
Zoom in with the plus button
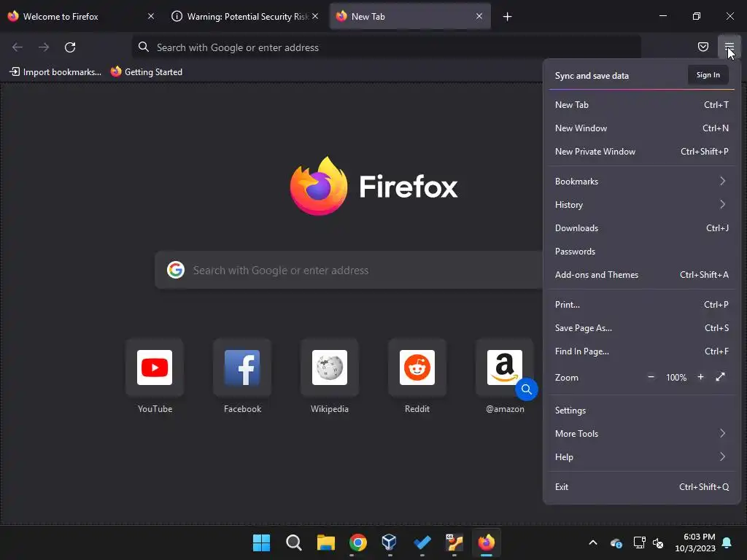point(700,377)
